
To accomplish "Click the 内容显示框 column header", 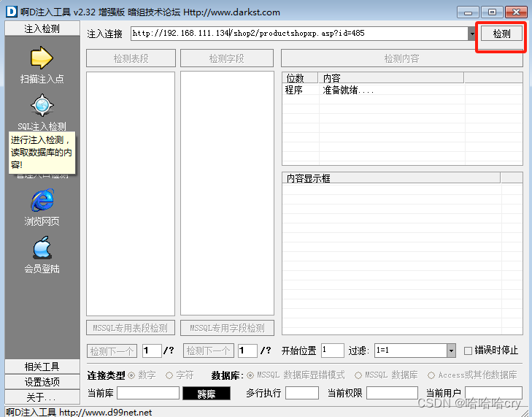I will point(391,178).
